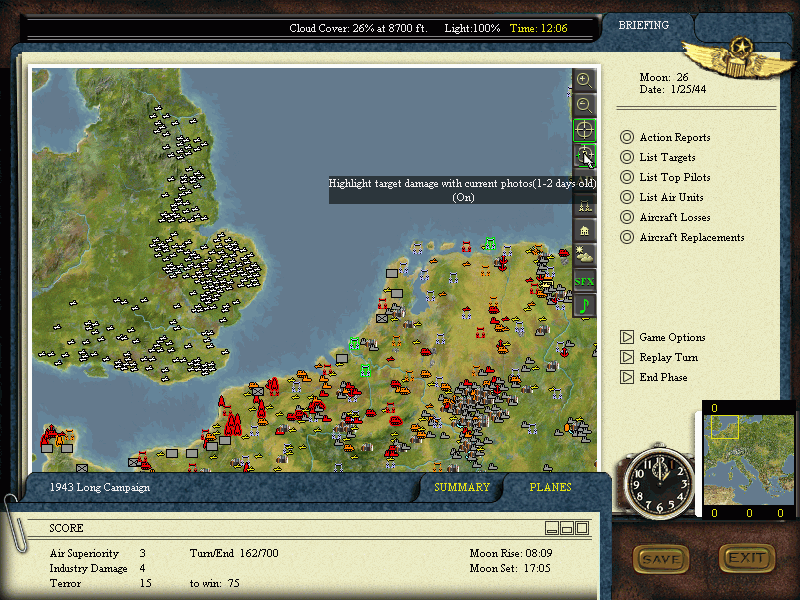Open Aircraft Replacements

pyautogui.click(x=682, y=237)
